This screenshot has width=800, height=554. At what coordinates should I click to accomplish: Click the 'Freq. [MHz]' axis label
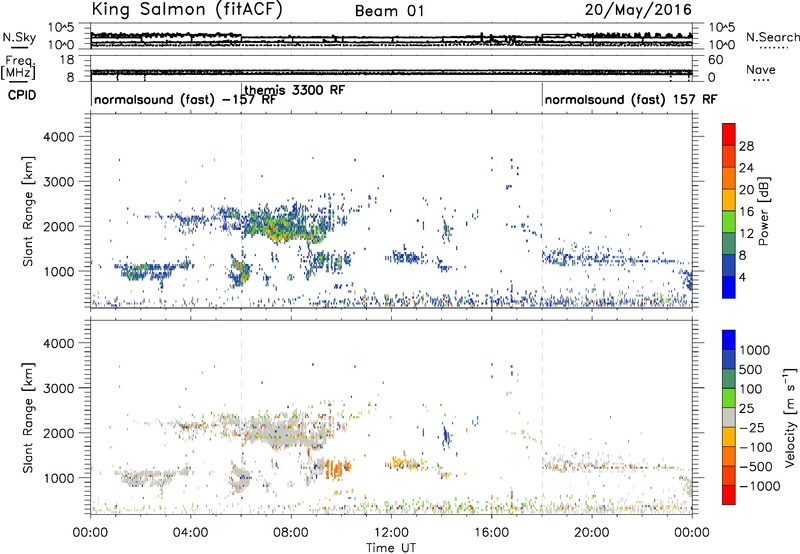point(19,68)
